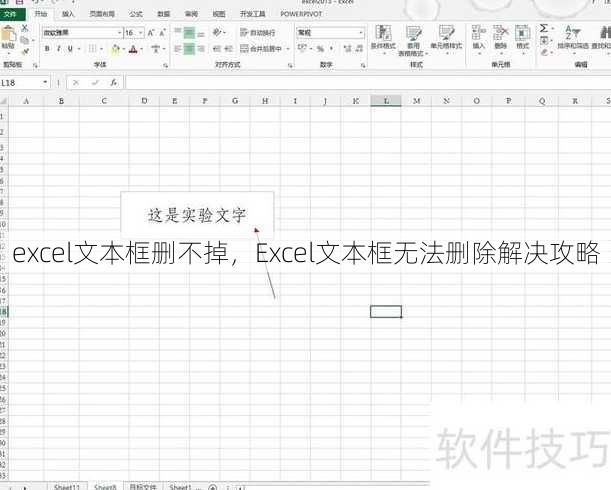
Task: Click Increase Indent icon
Action: [229, 49]
